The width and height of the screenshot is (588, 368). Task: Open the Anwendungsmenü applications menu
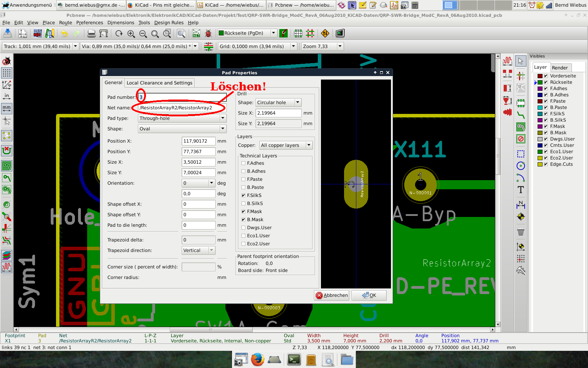coord(27,5)
